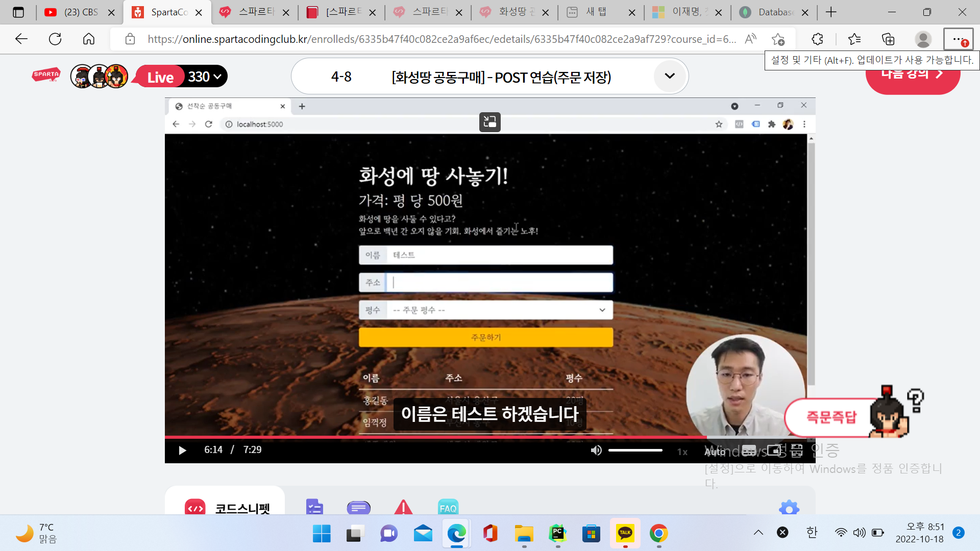Viewport: 980px width, 551px height.
Task: Open PyCharm from the taskbar
Action: click(x=557, y=534)
